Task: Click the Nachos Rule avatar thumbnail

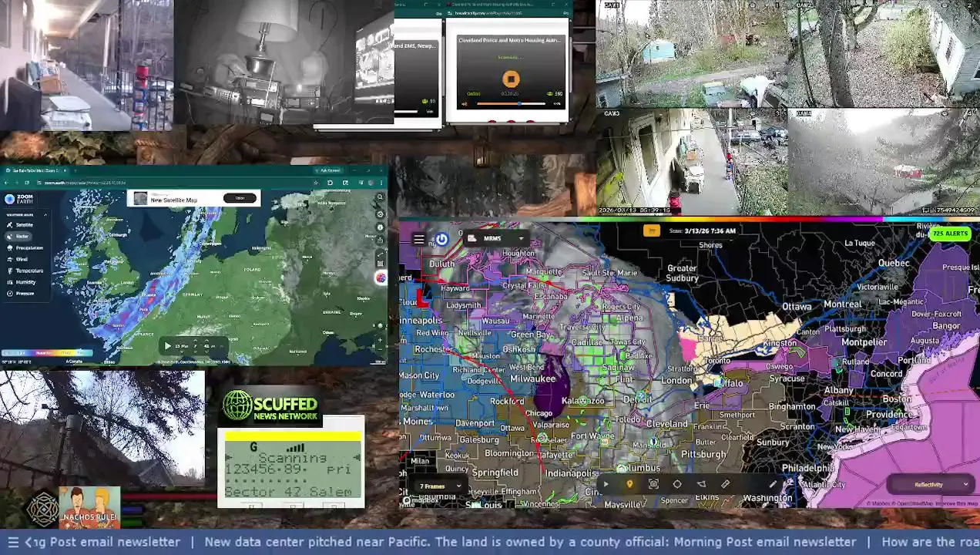Action: tap(90, 507)
